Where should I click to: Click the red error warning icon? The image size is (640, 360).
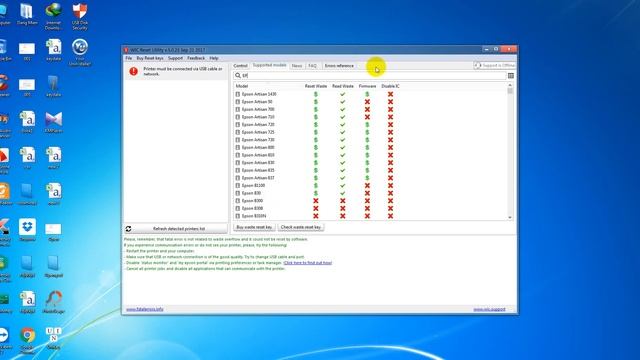point(133,71)
